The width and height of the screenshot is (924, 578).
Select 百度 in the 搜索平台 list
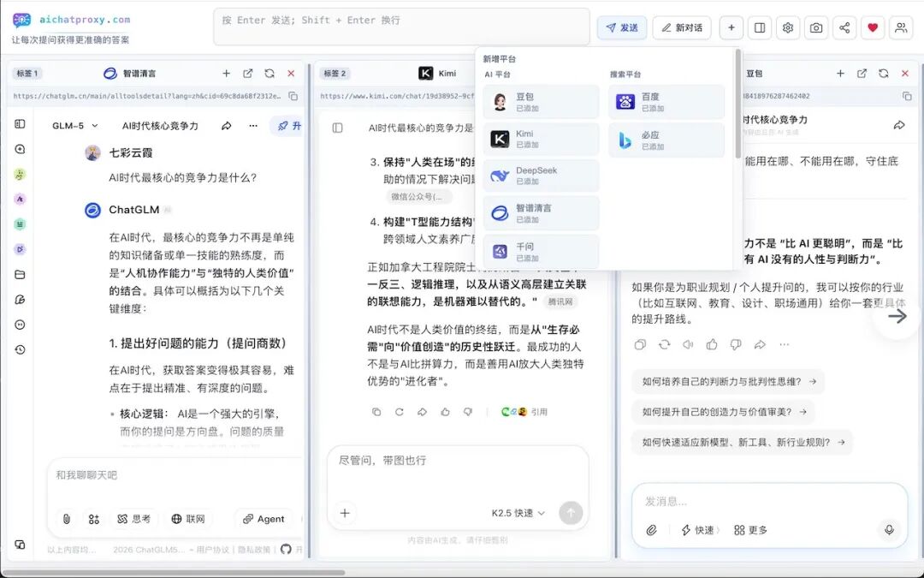pyautogui.click(x=666, y=102)
